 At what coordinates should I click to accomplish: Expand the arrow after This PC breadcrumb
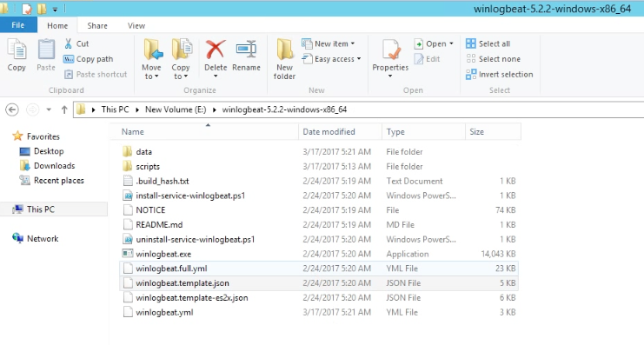click(x=137, y=109)
